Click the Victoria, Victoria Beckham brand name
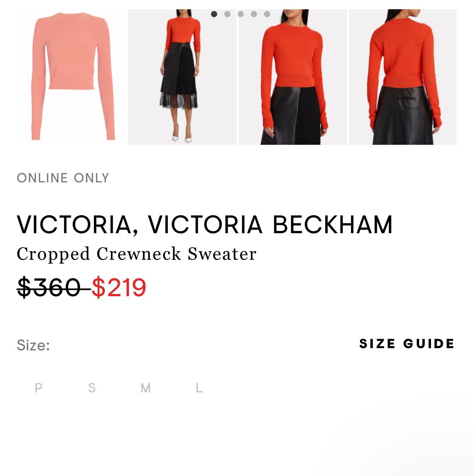The width and height of the screenshot is (473, 476). coord(205,225)
